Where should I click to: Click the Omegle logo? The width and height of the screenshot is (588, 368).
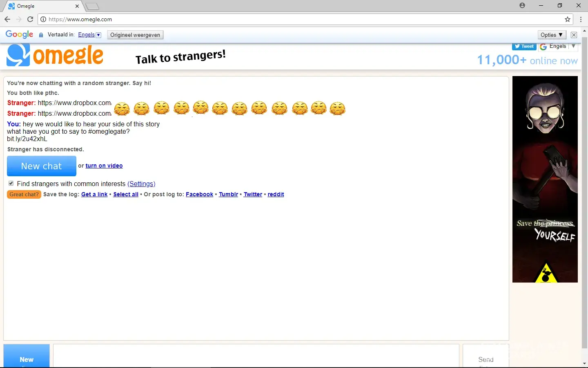[x=55, y=56]
